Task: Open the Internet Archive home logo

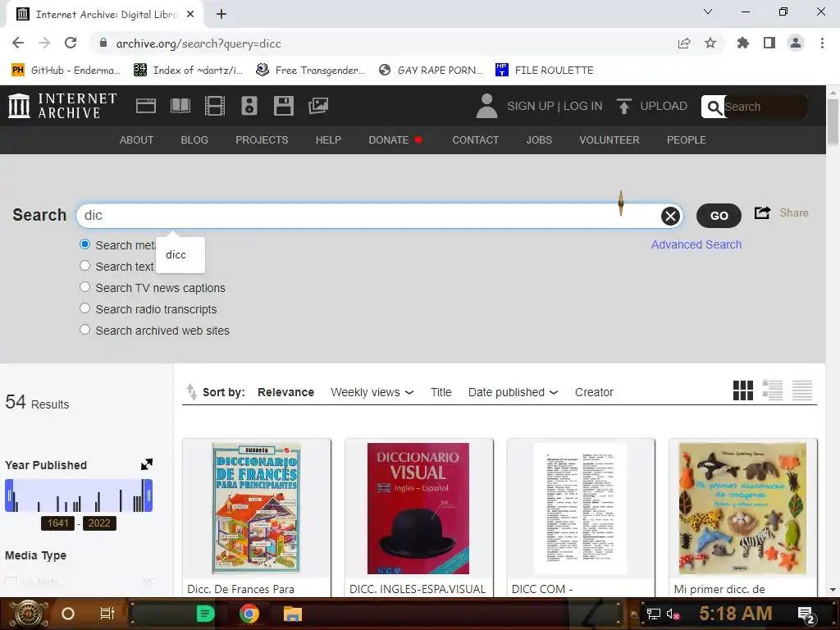Action: pos(62,106)
